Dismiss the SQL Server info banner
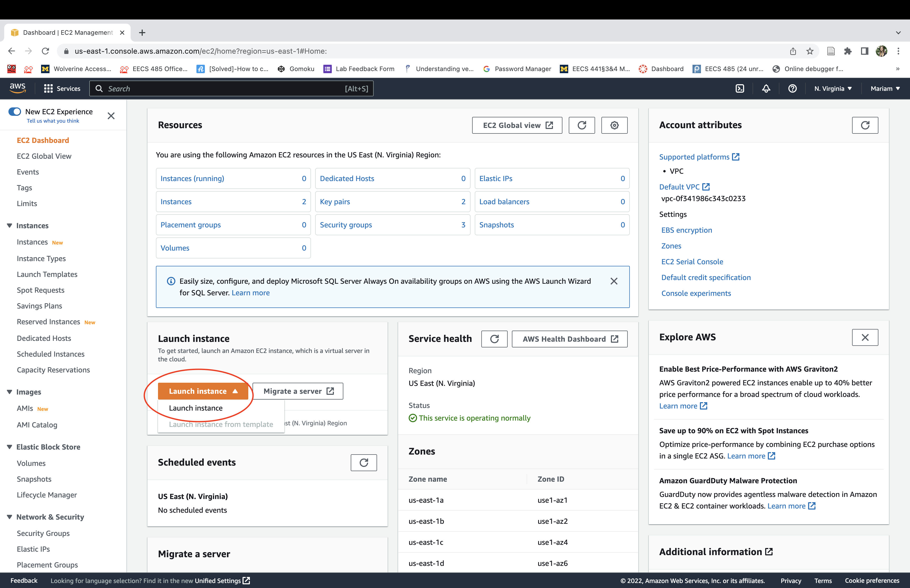Image resolution: width=910 pixels, height=588 pixels. pos(614,281)
